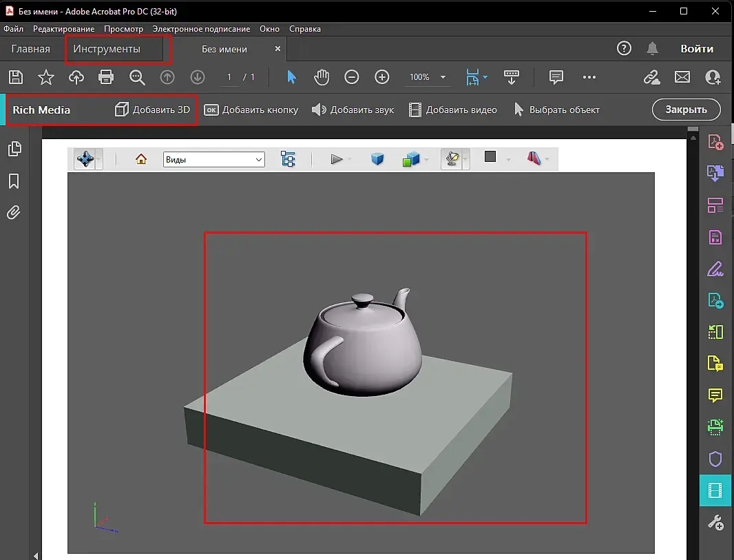Image resolution: width=734 pixels, height=560 pixels.
Task: Open the attachments paperclip panel
Action: (14, 212)
